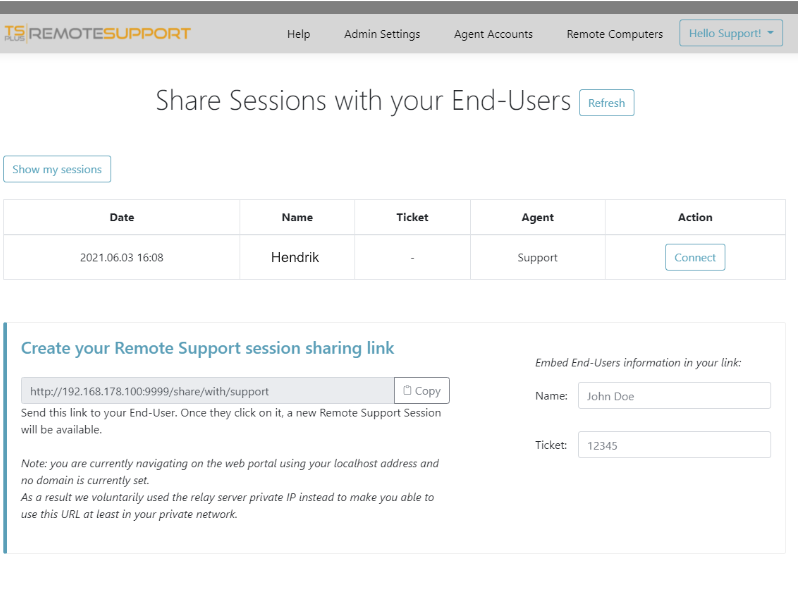Focus the Name input field
Viewport: 800px width, 600px height.
674,396
